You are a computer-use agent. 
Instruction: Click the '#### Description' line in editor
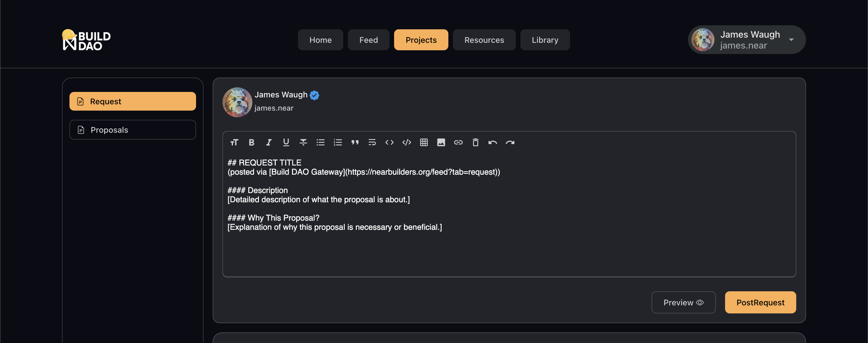tap(257, 190)
